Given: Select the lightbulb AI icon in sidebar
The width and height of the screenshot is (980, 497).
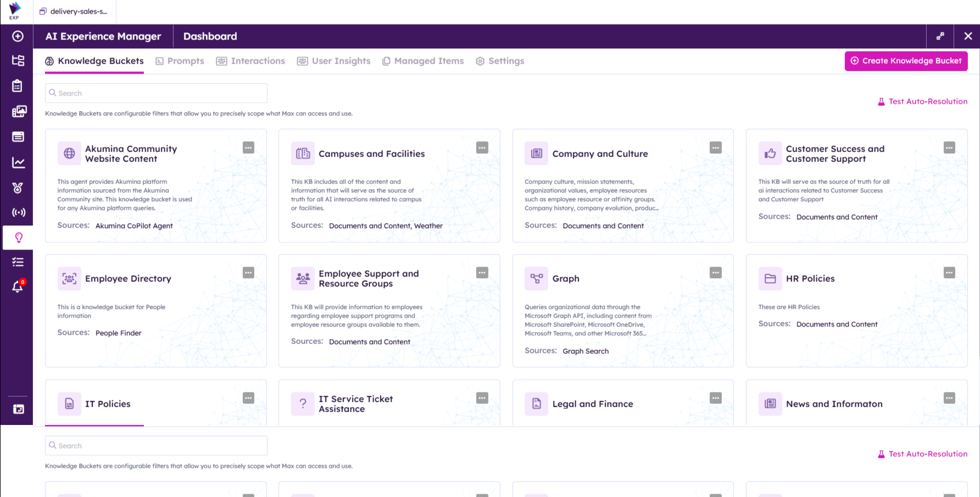Looking at the screenshot, I should [x=18, y=238].
